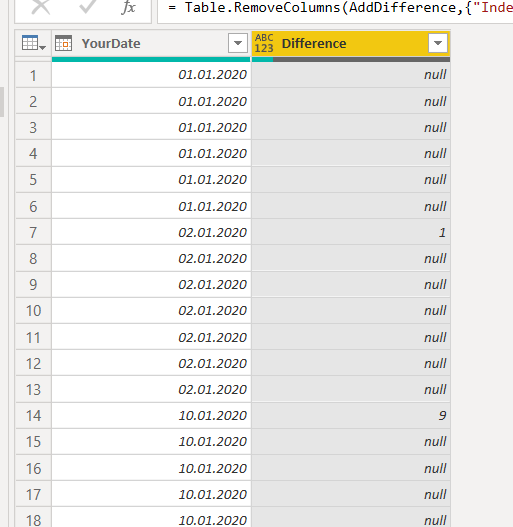This screenshot has width=513, height=527.
Task: Click the null Difference cell in row 1
Action: [351, 75]
